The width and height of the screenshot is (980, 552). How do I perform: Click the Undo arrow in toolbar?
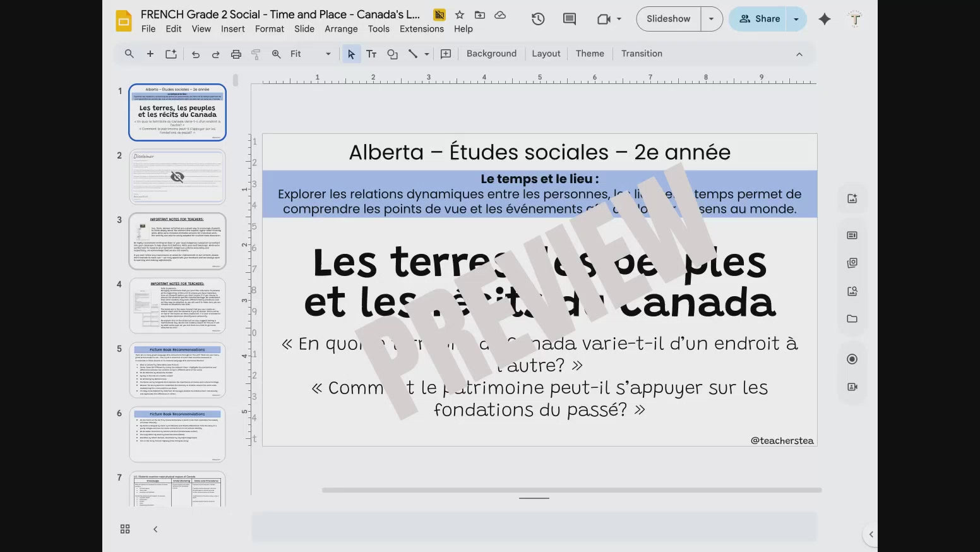[x=196, y=54]
